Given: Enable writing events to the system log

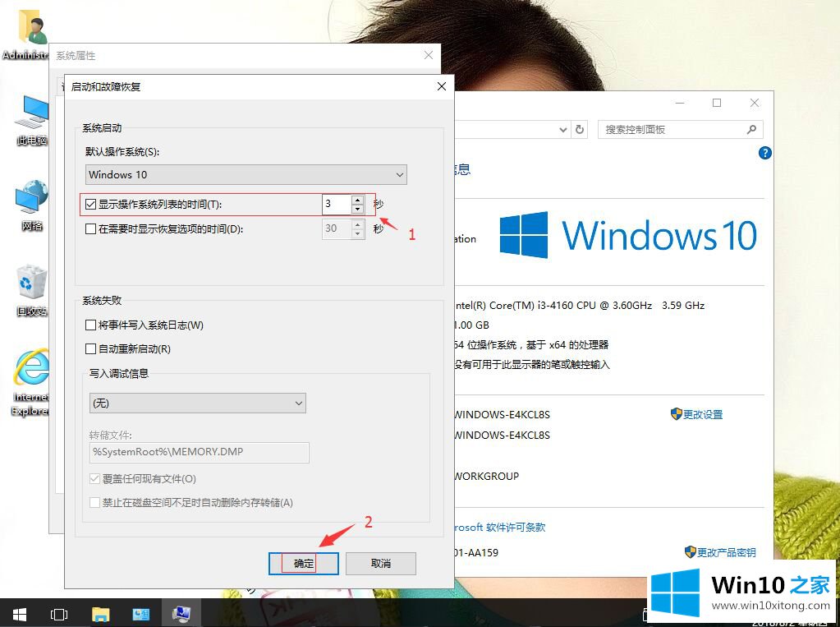Looking at the screenshot, I should [90, 325].
